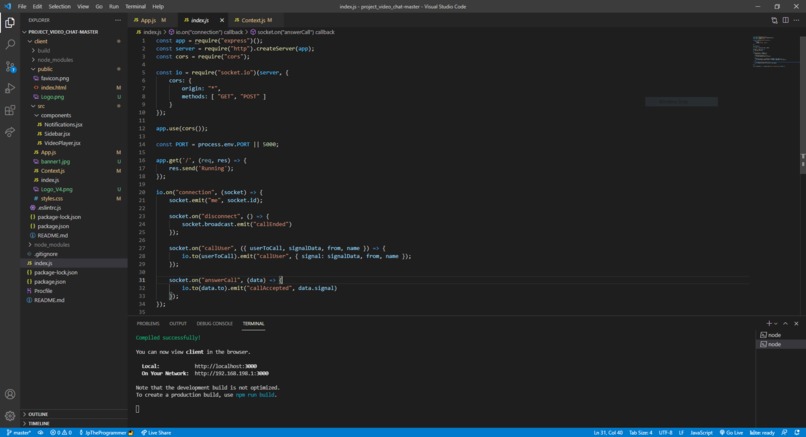Click the feedback icon in status bar

pyautogui.click(x=784, y=432)
